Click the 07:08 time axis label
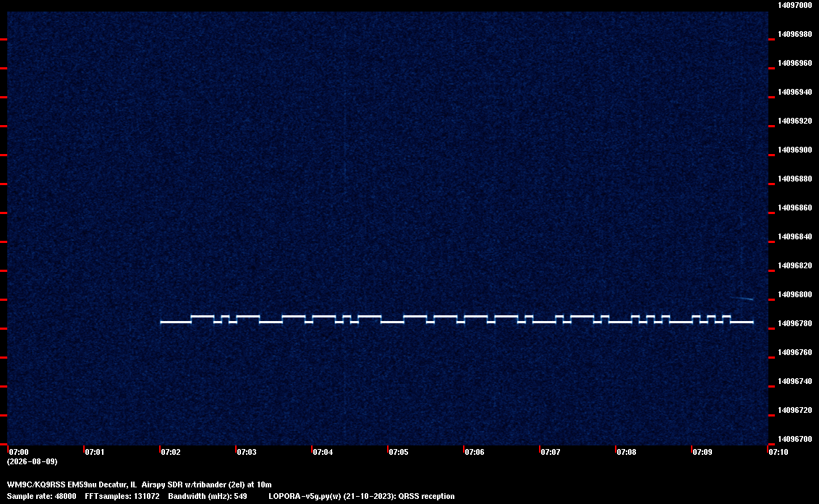Image resolution: width=819 pixels, height=504 pixels. point(627,452)
